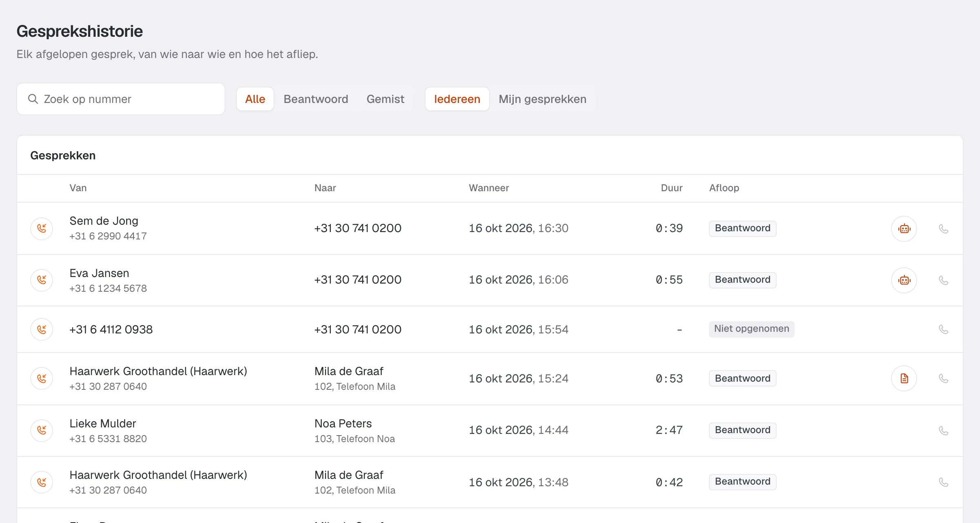The image size is (980, 523).
Task: Click the Duur column header
Action: pyautogui.click(x=672, y=188)
